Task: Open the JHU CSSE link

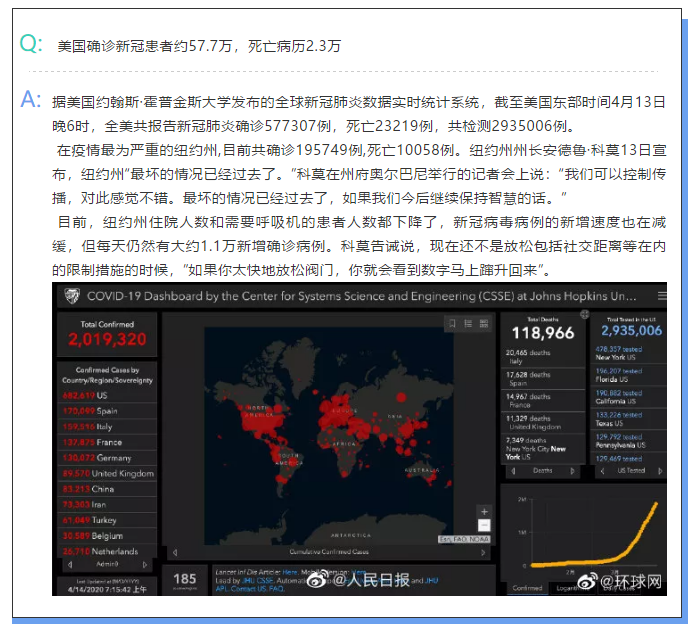Action: [x=257, y=580]
